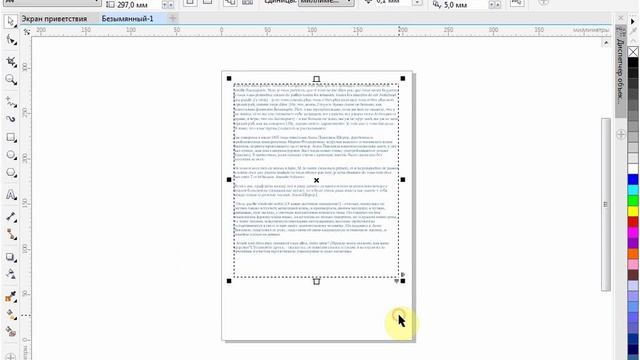Choose the Crop tool in toolbox
Screen dimensions: 640x360
[11, 62]
